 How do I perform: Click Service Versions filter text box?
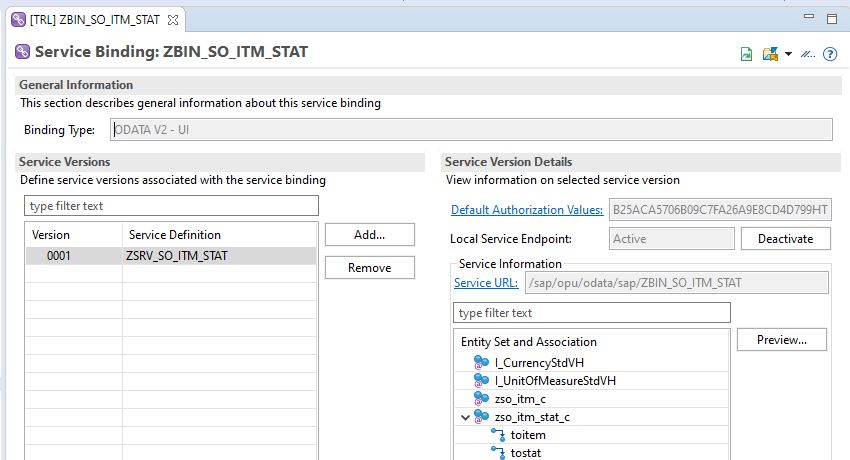(171, 206)
